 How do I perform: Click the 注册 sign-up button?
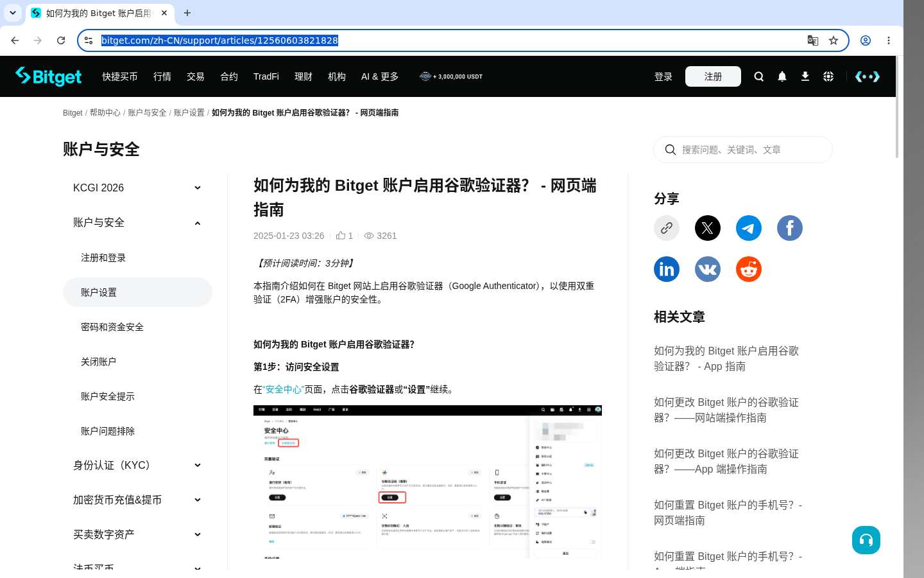pyautogui.click(x=713, y=76)
